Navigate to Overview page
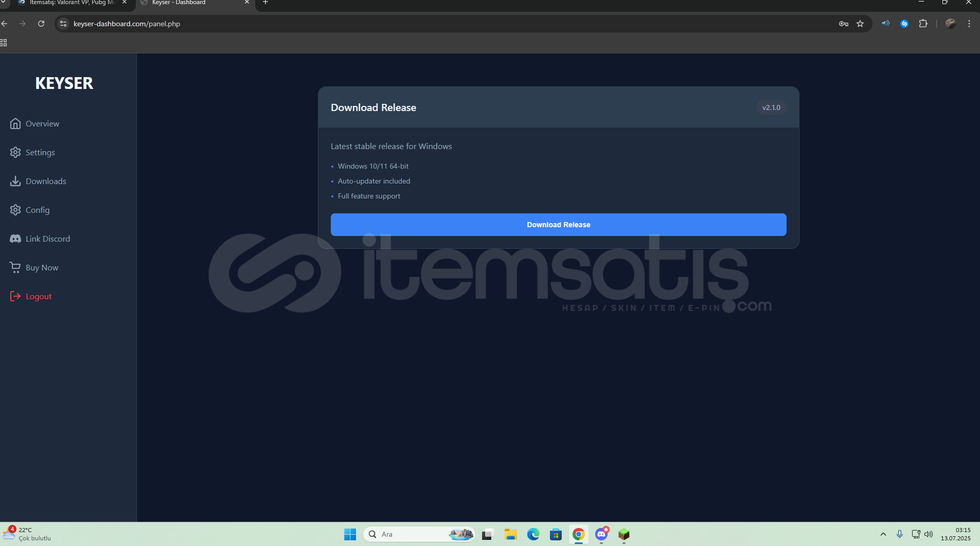980x546 pixels. [42, 123]
